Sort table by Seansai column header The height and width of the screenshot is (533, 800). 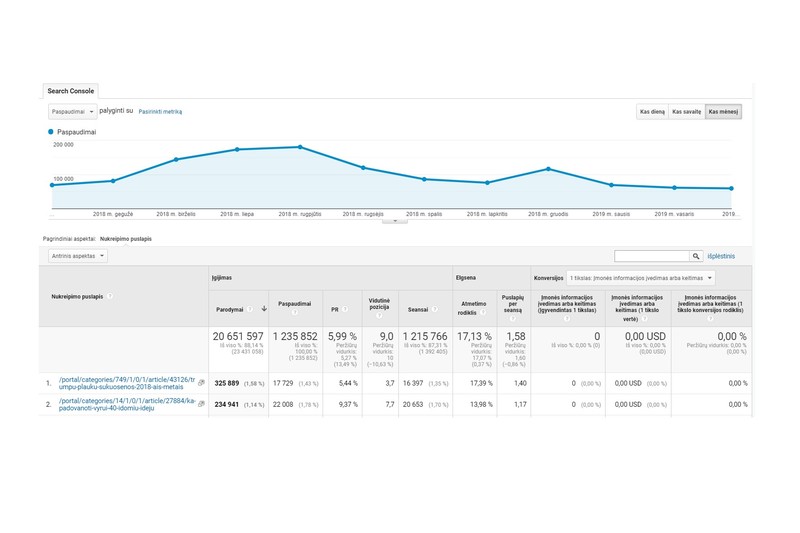click(418, 310)
